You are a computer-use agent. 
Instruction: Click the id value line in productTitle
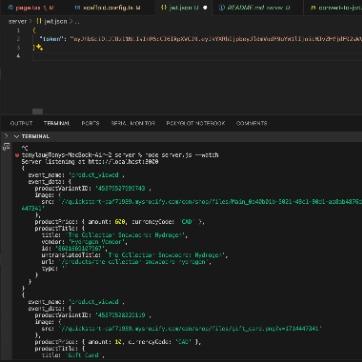click(x=75, y=248)
